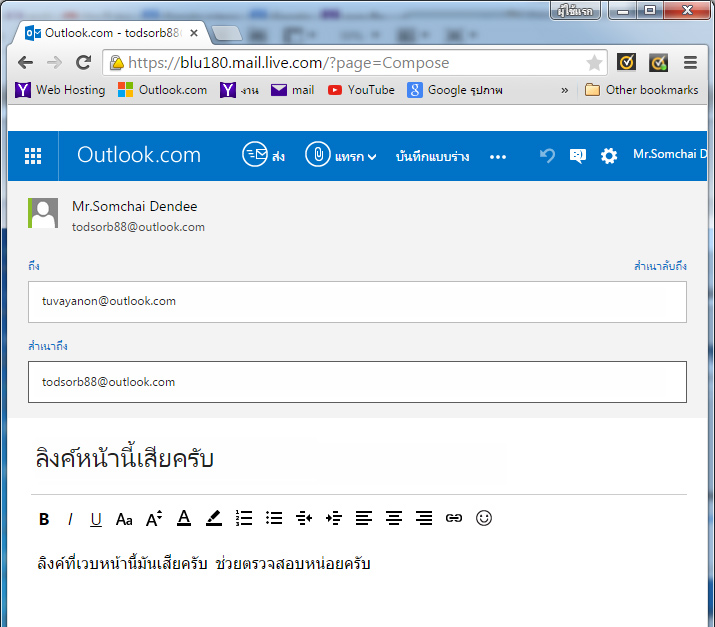Open the settings gear menu

[x=608, y=156]
